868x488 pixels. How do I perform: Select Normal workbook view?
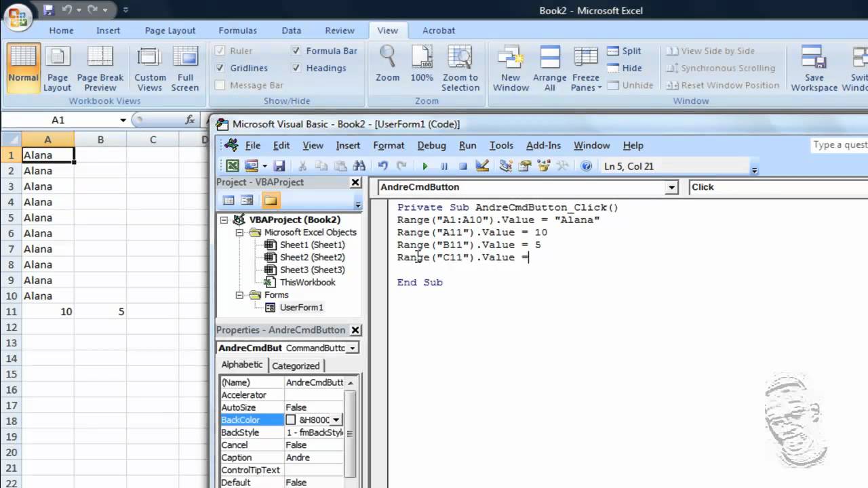click(x=23, y=69)
